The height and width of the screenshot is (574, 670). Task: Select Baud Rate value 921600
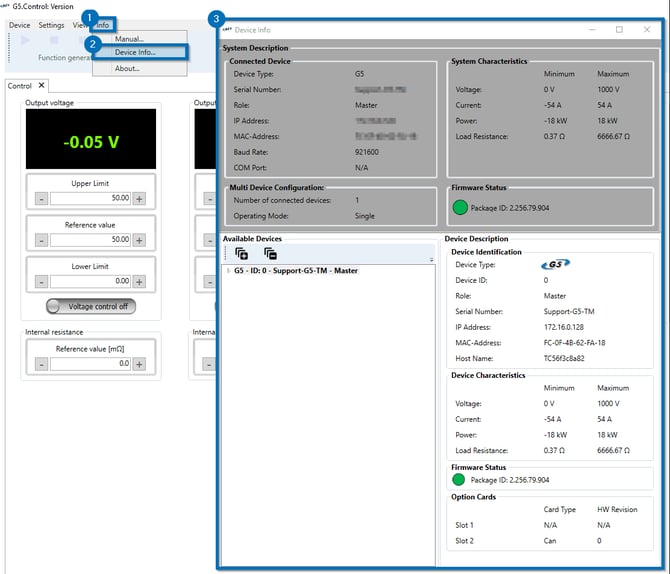[x=367, y=152]
